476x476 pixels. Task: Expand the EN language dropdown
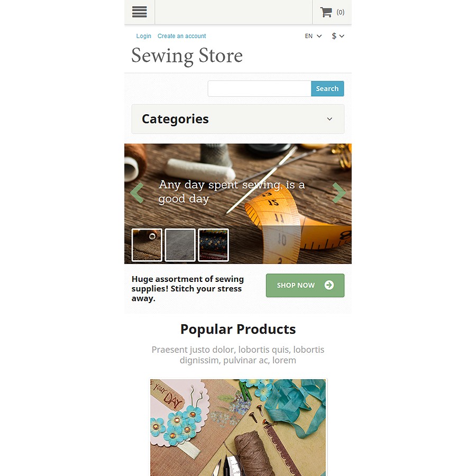313,36
